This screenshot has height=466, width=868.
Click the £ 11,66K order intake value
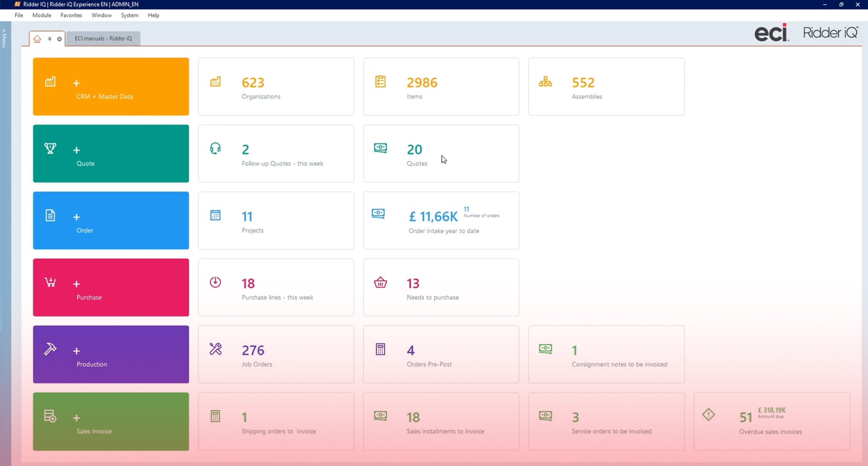[x=433, y=216]
